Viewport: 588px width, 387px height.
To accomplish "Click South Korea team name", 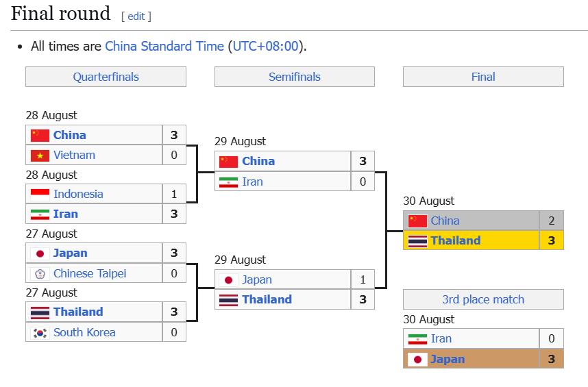I will (x=84, y=332).
